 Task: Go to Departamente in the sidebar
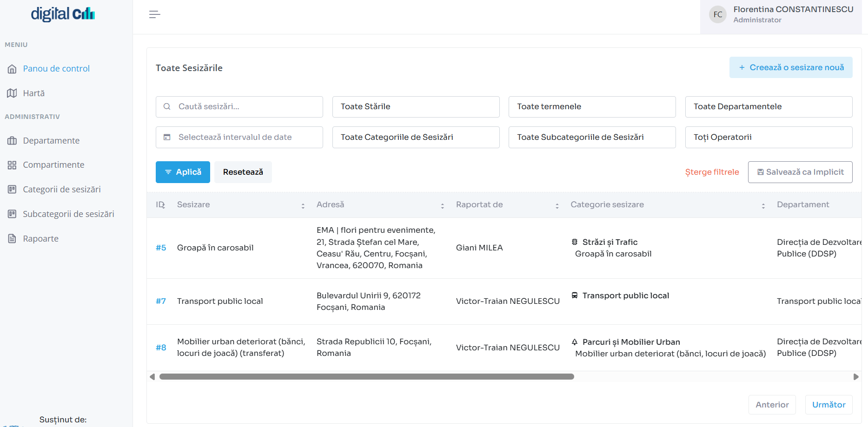coord(51,141)
